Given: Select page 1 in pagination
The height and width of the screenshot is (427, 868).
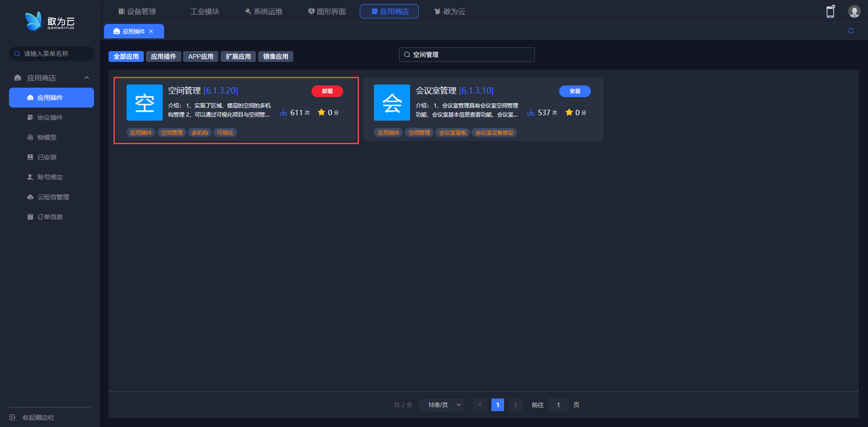Looking at the screenshot, I should [498, 405].
